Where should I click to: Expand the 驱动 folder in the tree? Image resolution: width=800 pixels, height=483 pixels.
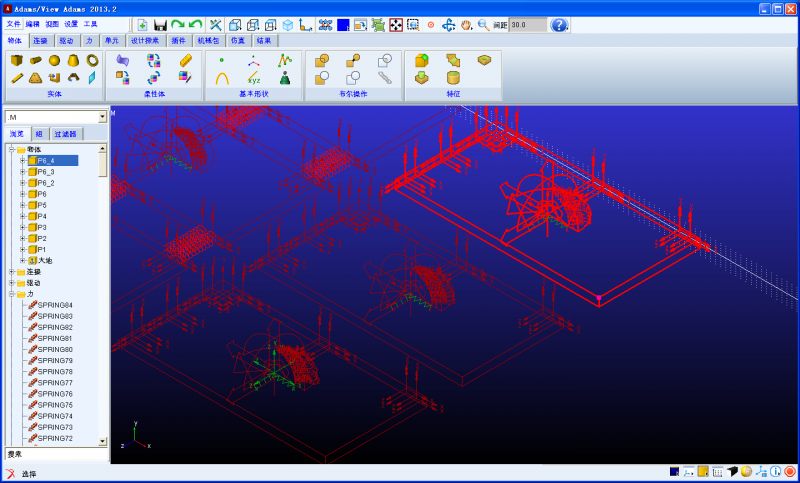(x=12, y=283)
